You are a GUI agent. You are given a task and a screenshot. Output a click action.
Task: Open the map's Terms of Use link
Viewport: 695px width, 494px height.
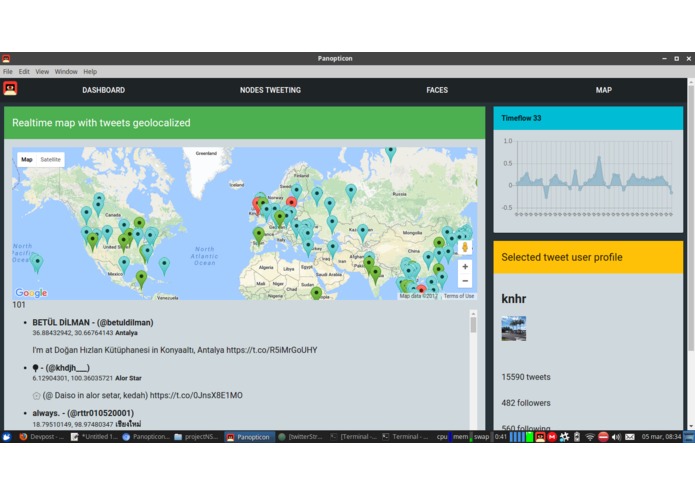pyautogui.click(x=459, y=296)
